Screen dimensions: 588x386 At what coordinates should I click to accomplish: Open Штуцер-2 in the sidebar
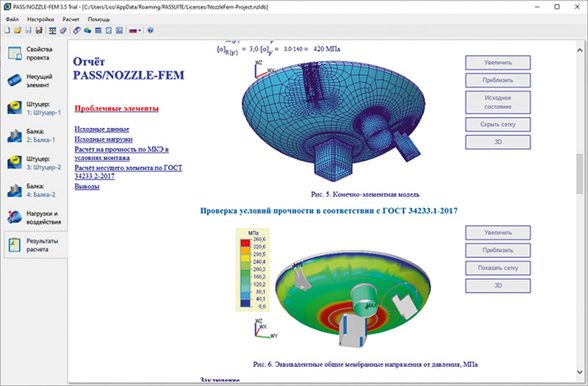click(x=35, y=162)
